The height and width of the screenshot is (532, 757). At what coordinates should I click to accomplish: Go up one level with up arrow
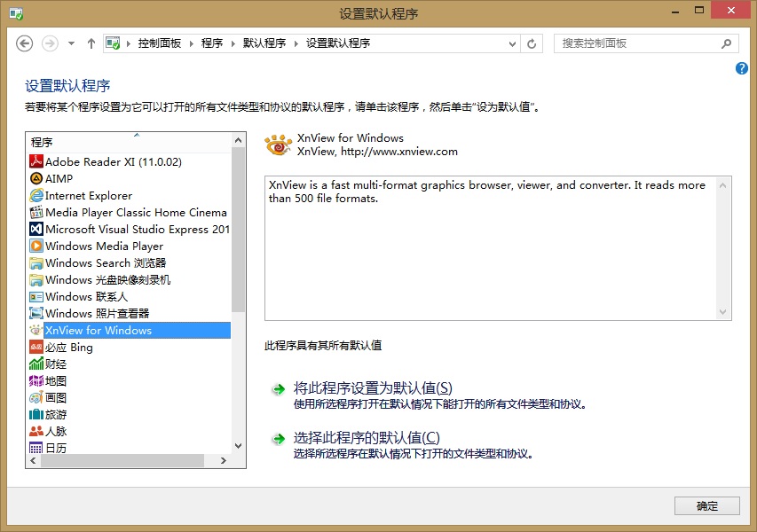(x=91, y=43)
